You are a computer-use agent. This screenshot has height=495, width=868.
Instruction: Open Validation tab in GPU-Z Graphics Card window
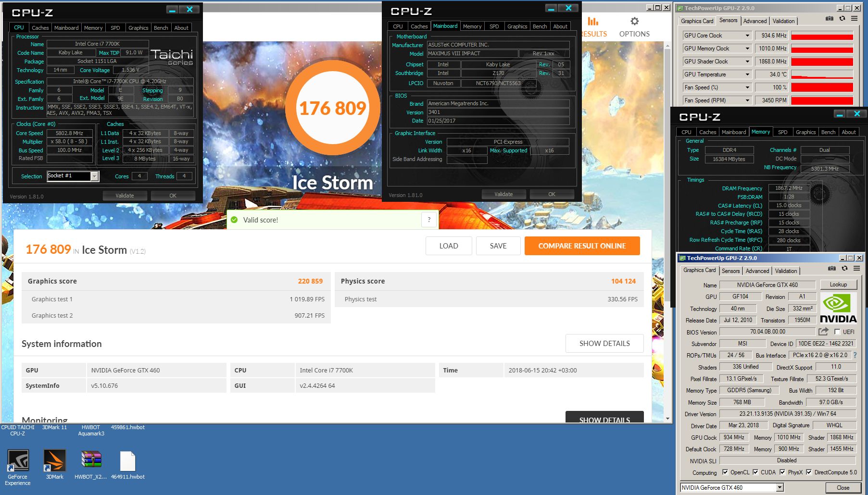coord(786,271)
